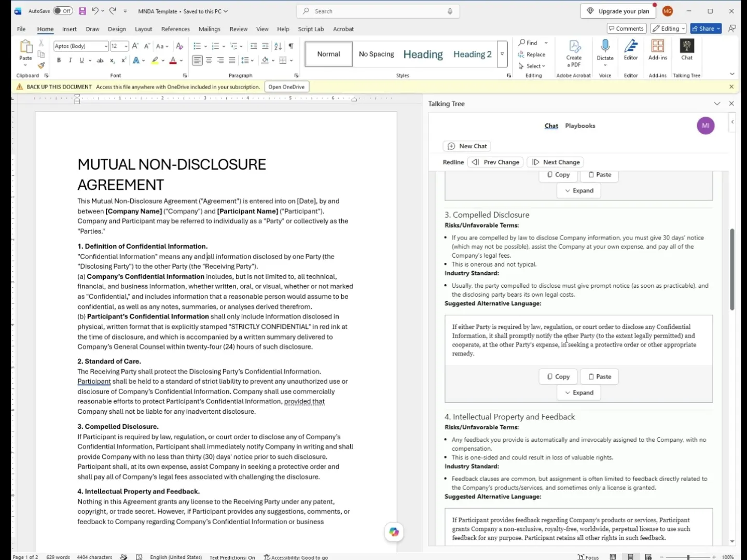Image resolution: width=747 pixels, height=560 pixels.
Task: Increase indent icon in Paragraph group
Action: (265, 46)
